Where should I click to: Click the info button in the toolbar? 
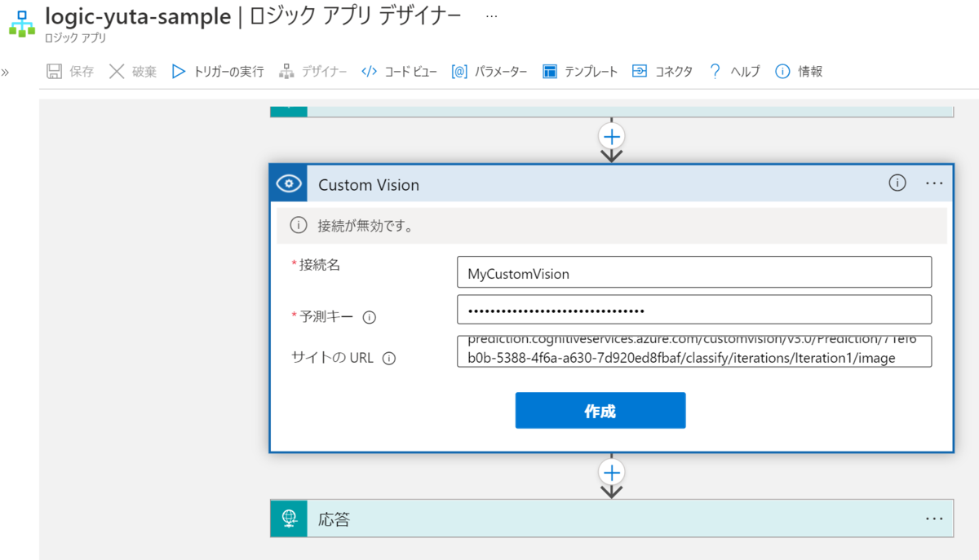(799, 72)
